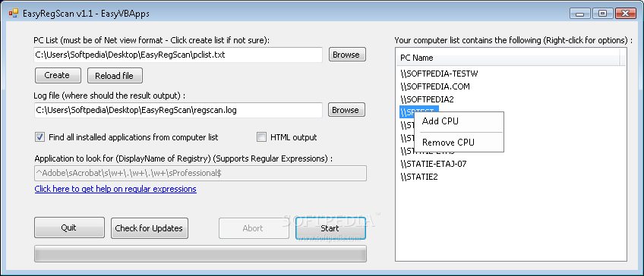Open the regular expressions help link
Screen dimensions: 644x276
pyautogui.click(x=115, y=189)
